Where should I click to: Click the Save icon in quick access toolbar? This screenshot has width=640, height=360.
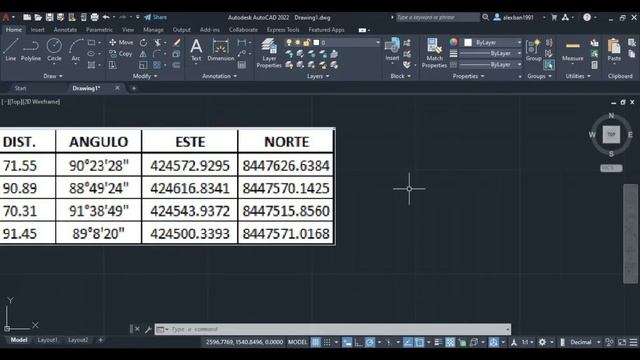49,17
